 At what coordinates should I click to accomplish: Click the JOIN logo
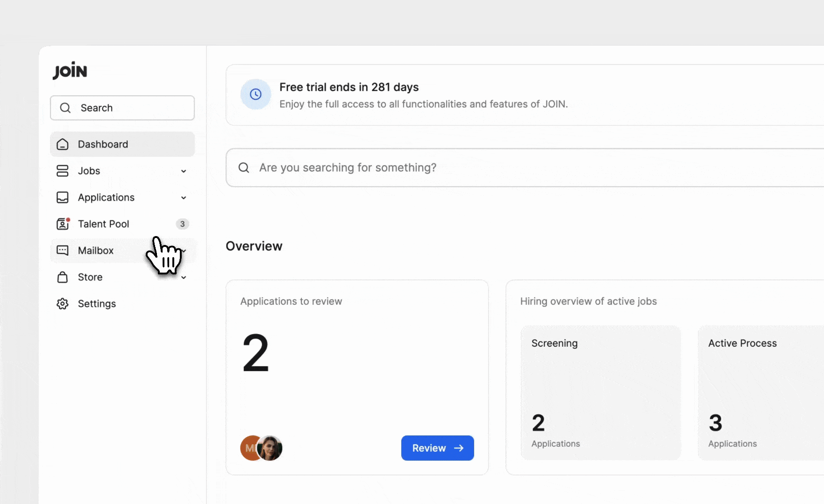coord(70,71)
